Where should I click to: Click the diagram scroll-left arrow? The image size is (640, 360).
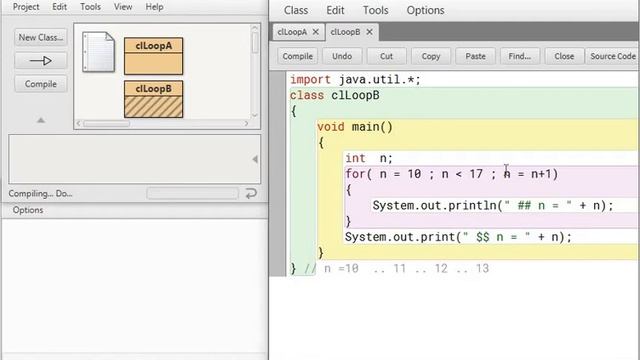click(79, 123)
